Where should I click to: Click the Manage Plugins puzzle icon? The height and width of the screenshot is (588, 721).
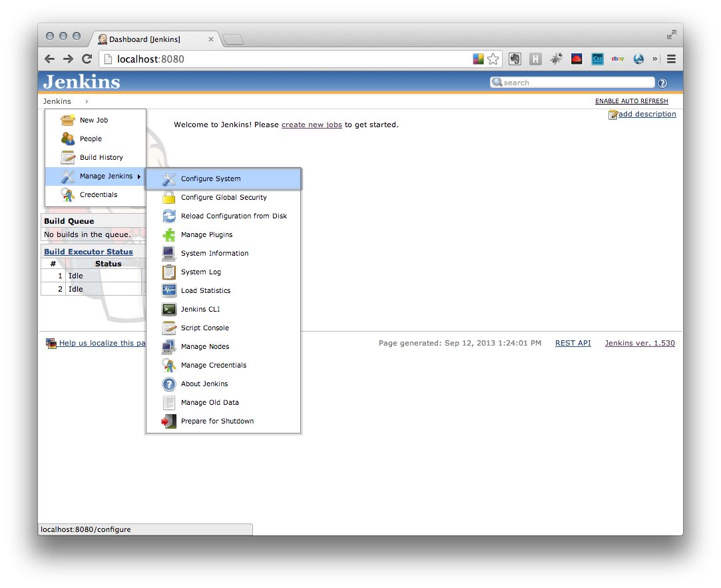168,234
